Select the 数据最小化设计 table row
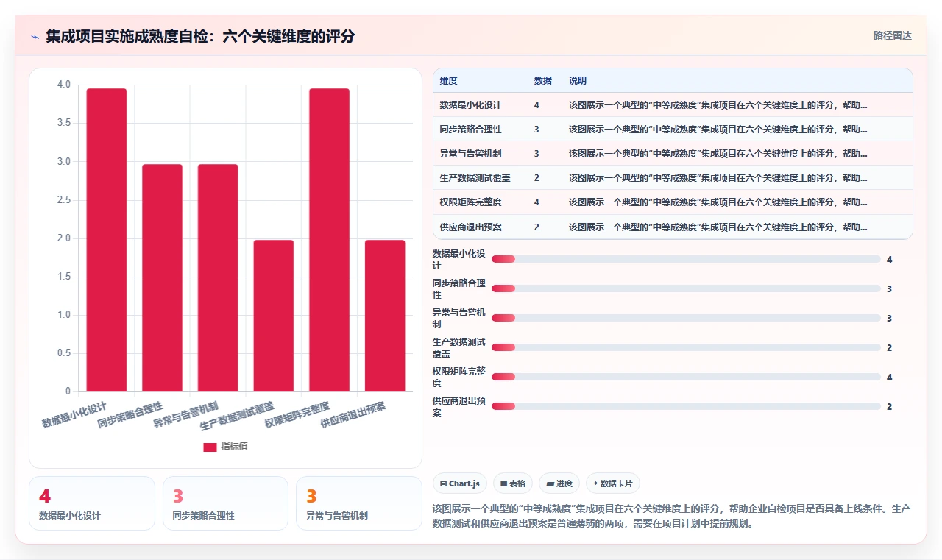The height and width of the screenshot is (560, 942). (673, 105)
